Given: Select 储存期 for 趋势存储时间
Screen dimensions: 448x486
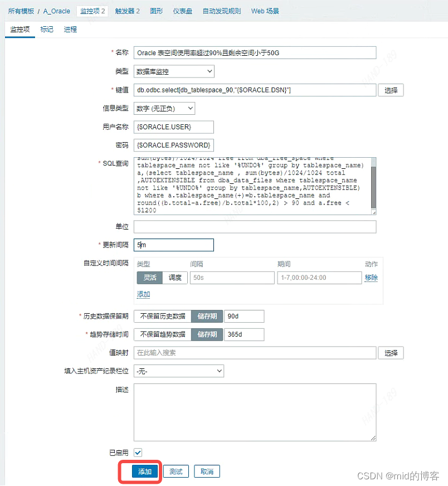Looking at the screenshot, I should 207,334.
